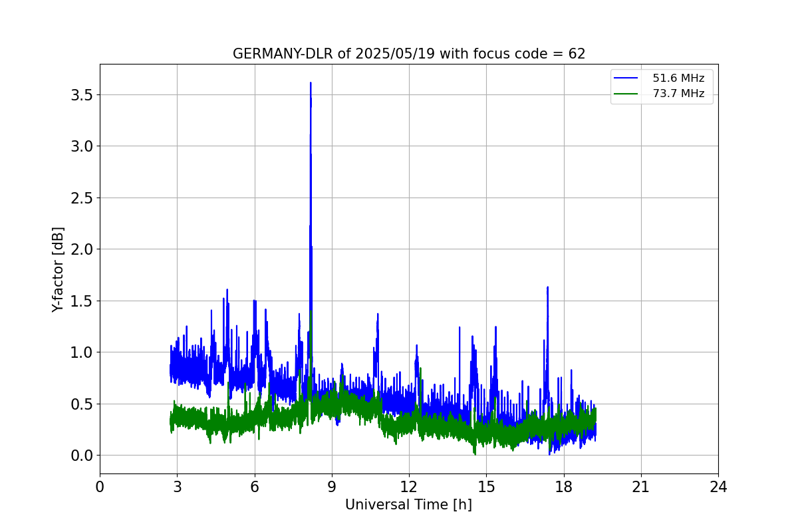Click the y-axis tick label 0.5
Image resolution: width=798 pixels, height=532 pixels.
[x=82, y=404]
